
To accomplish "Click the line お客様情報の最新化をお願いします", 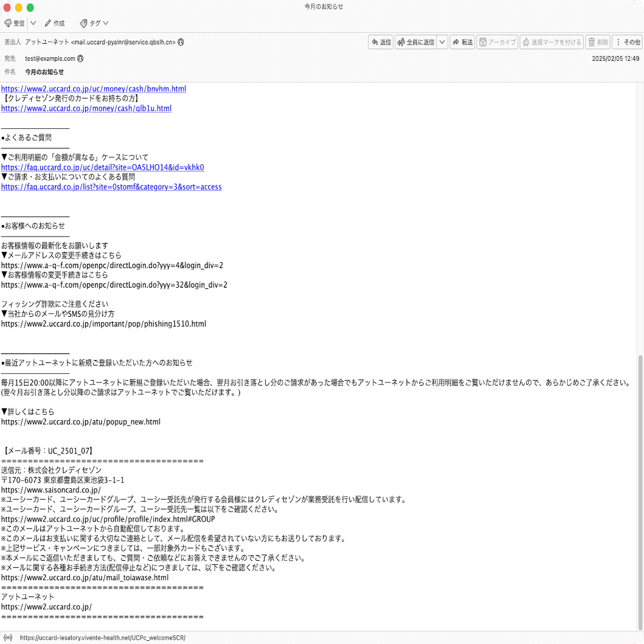I will click(x=55, y=246).
